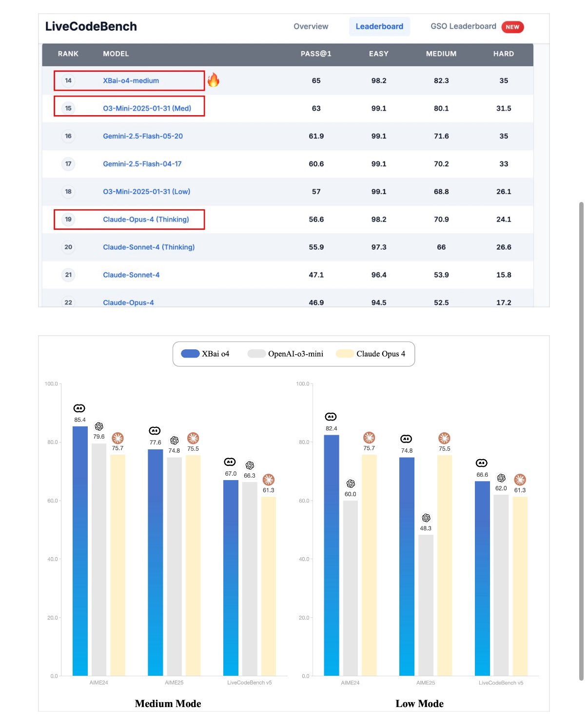Click the Claude logo above the 61.3 bar in Medium Mode

click(269, 480)
